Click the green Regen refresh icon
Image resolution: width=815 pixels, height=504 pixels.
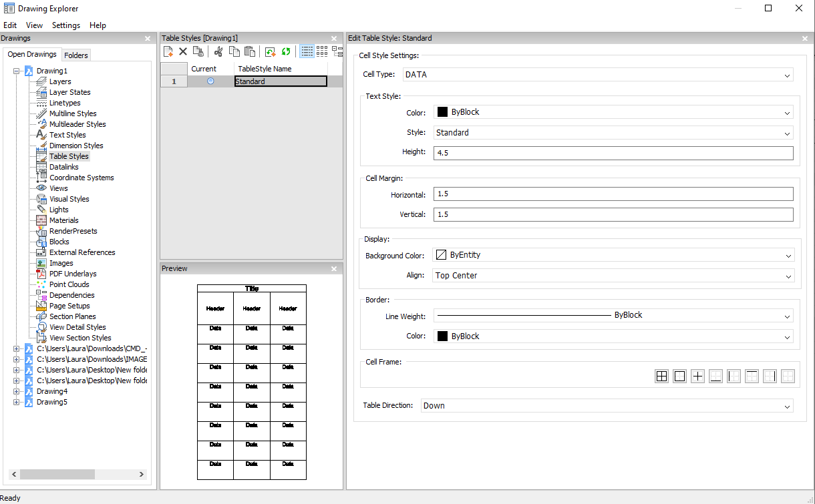286,51
